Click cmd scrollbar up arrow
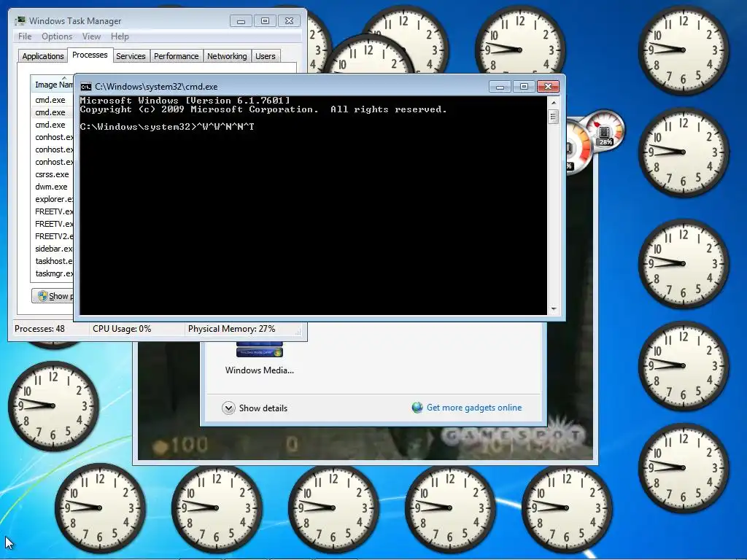 pyautogui.click(x=553, y=102)
